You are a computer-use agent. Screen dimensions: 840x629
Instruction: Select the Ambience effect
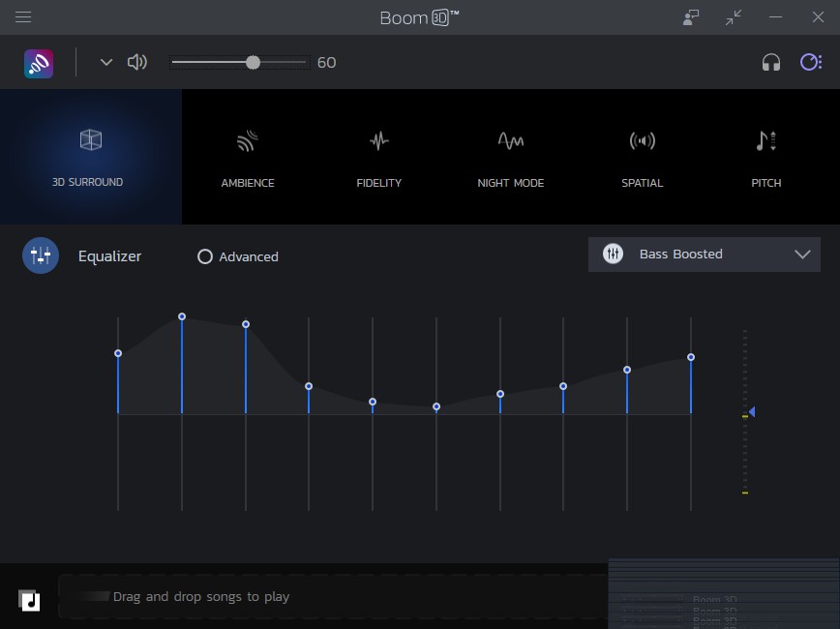pos(248,158)
